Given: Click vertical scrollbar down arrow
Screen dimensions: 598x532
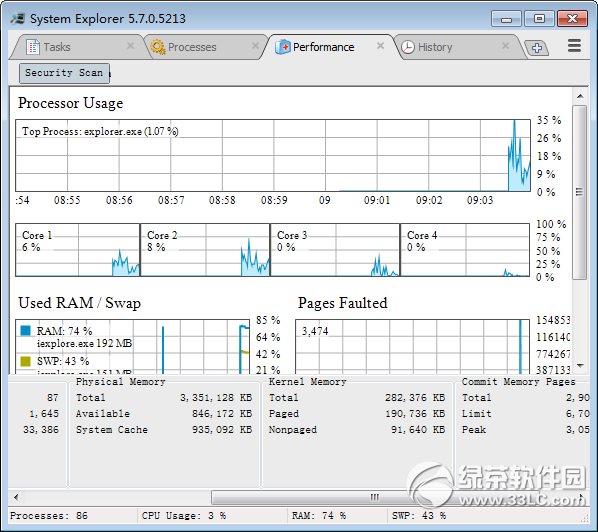Looking at the screenshot, I should click(x=580, y=366).
